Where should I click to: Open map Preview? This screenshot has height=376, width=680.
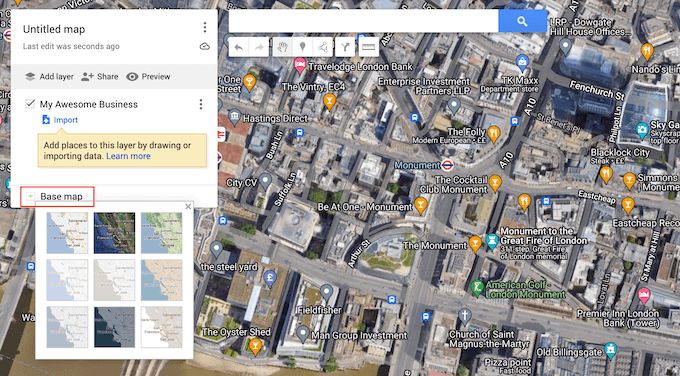[x=148, y=77]
